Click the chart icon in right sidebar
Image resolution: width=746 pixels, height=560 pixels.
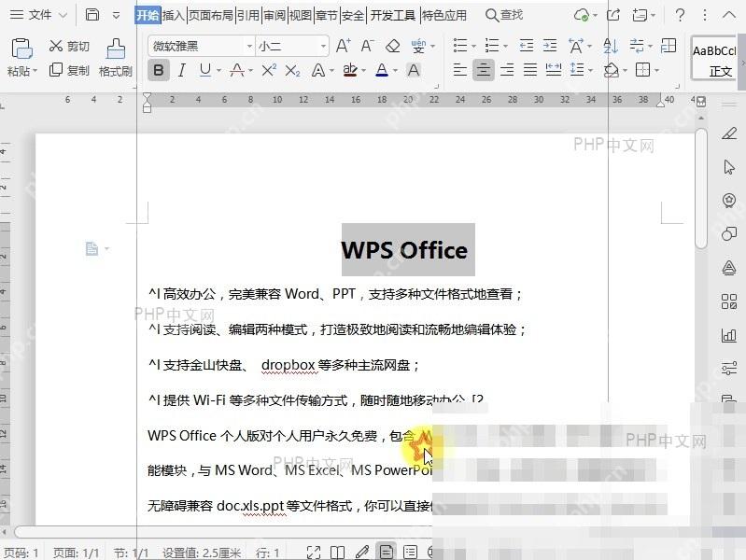pos(729,335)
